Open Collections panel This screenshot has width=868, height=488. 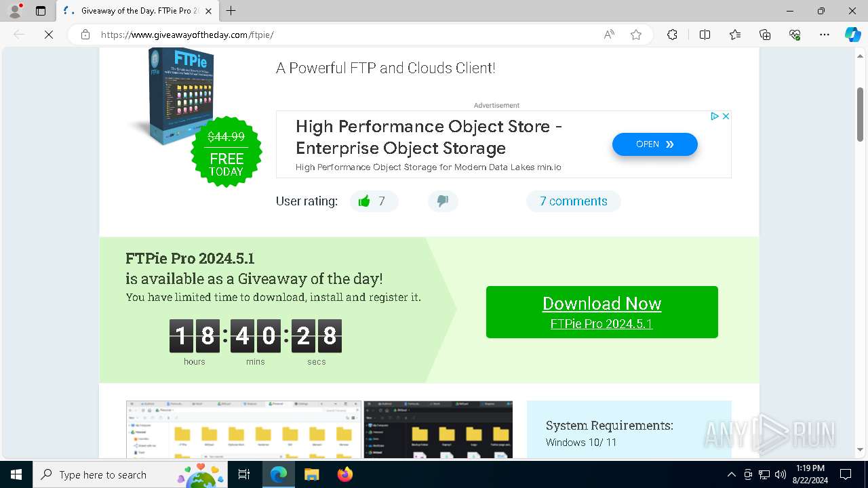coord(765,35)
